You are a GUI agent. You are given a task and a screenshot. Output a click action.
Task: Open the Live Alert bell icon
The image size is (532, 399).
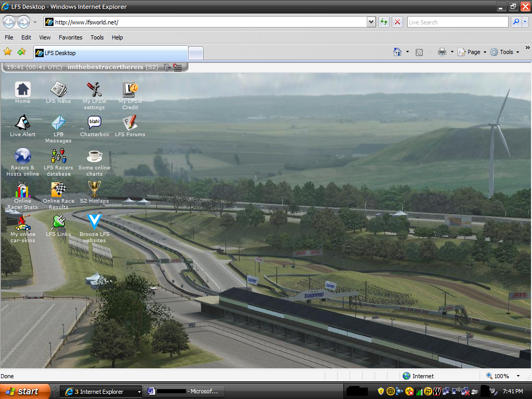(22, 126)
